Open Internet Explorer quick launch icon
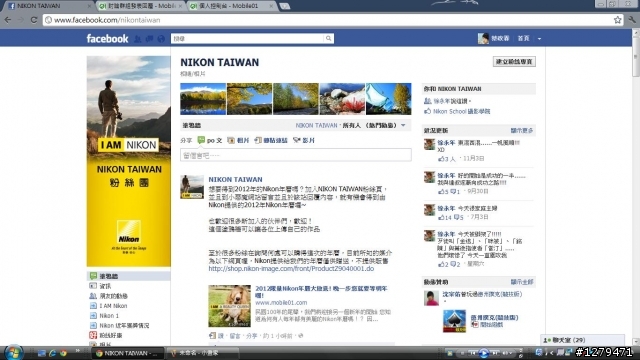 click(x=52, y=353)
